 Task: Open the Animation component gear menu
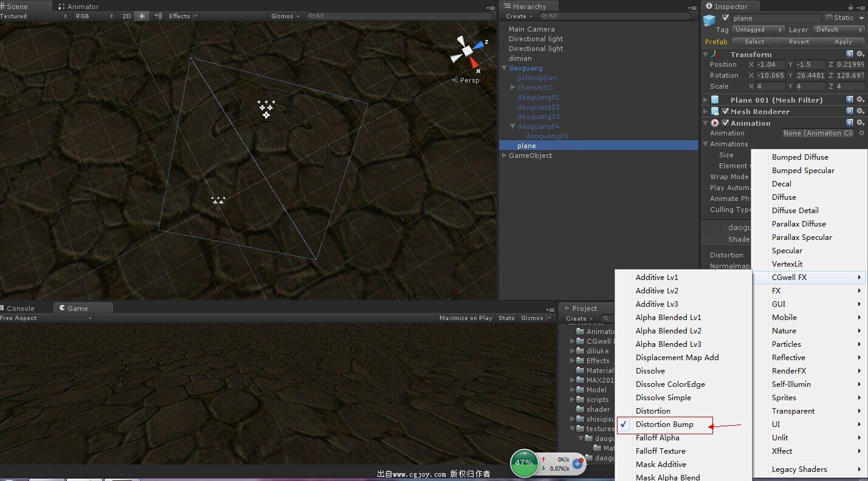pyautogui.click(x=860, y=123)
